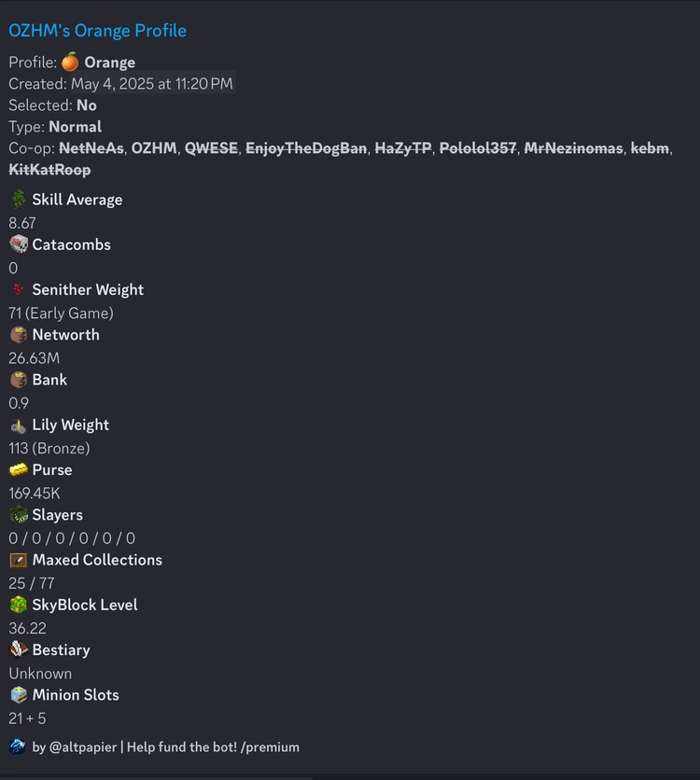Click the Skill Average sapling icon
This screenshot has height=780, width=700.
tap(19, 199)
